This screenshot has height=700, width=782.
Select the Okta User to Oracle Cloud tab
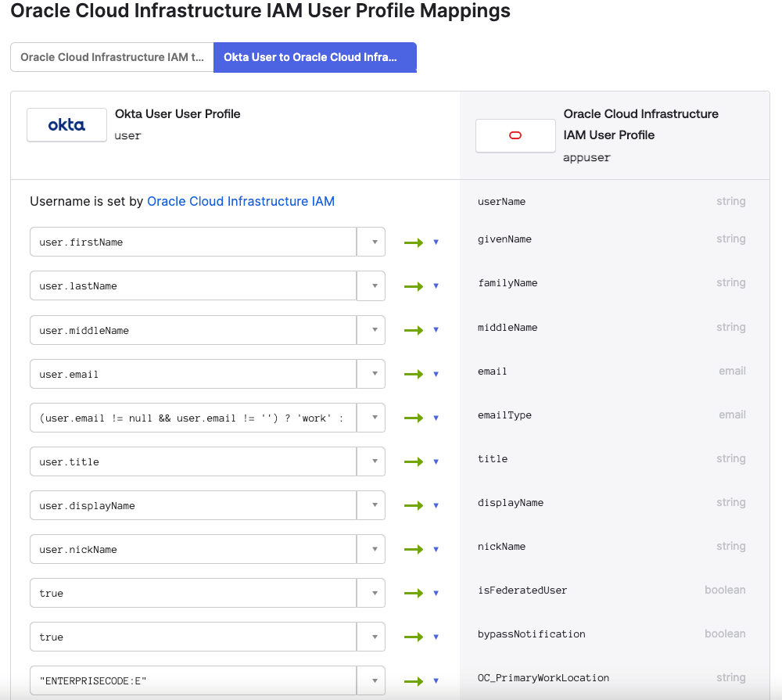pos(314,57)
